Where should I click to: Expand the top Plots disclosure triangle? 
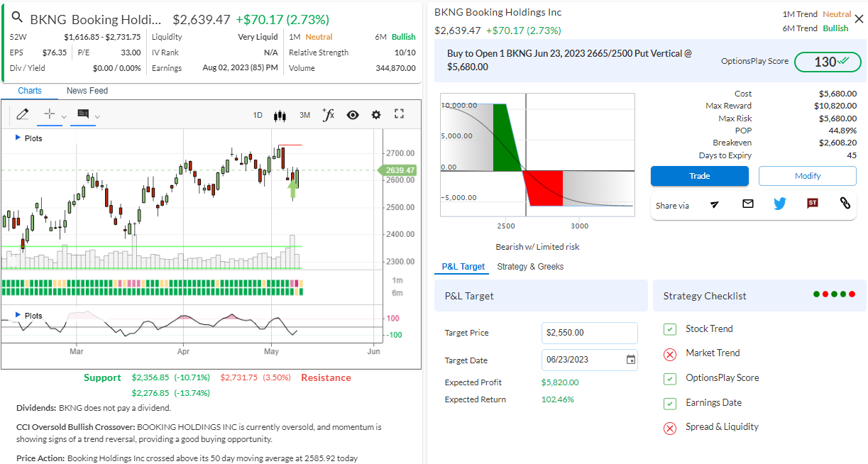point(18,138)
